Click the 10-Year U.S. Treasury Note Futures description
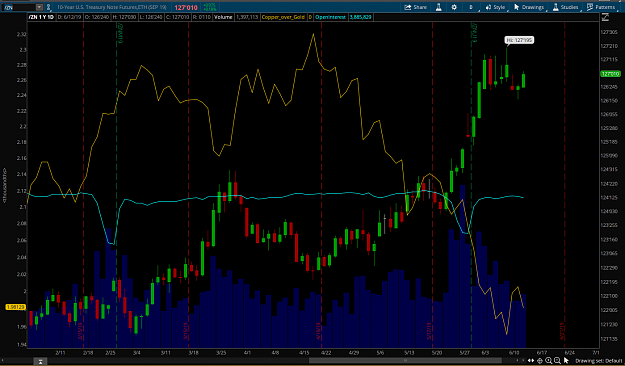Image resolution: width=625 pixels, height=366 pixels. [x=112, y=7]
